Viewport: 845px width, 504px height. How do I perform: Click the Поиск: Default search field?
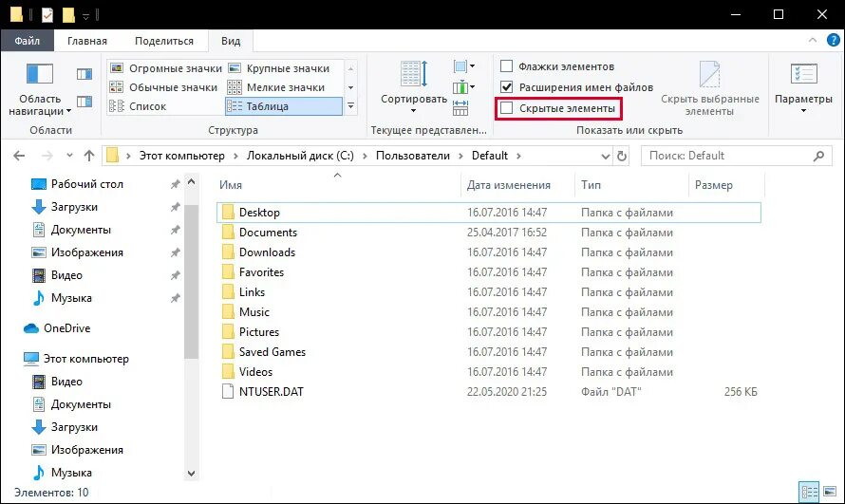click(x=735, y=156)
